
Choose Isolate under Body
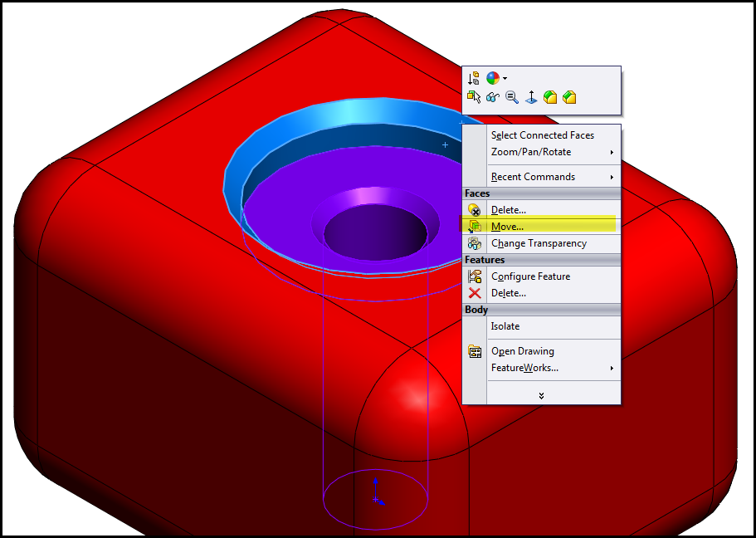(542, 326)
